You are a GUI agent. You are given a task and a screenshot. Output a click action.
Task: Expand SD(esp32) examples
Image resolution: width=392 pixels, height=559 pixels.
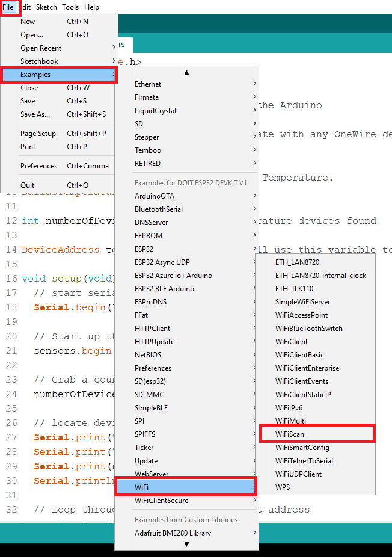click(x=186, y=381)
